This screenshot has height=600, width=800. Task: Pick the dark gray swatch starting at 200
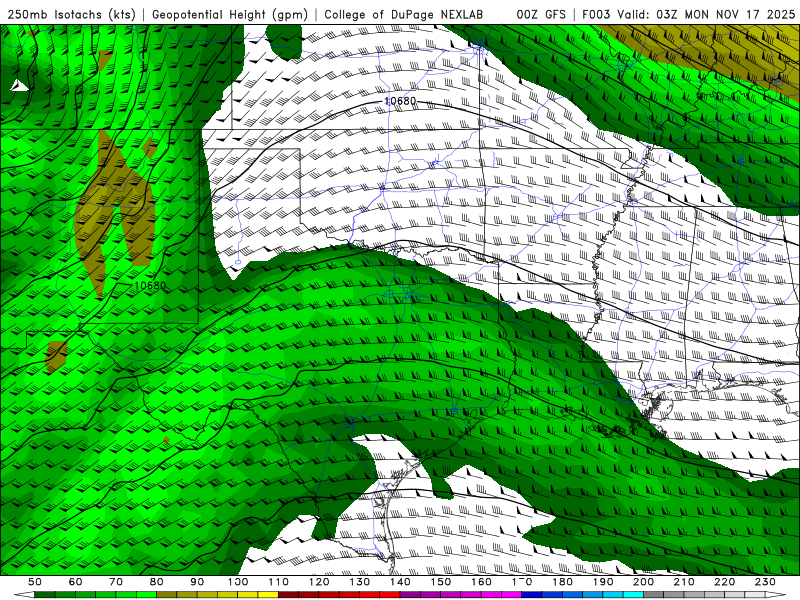pyautogui.click(x=654, y=595)
